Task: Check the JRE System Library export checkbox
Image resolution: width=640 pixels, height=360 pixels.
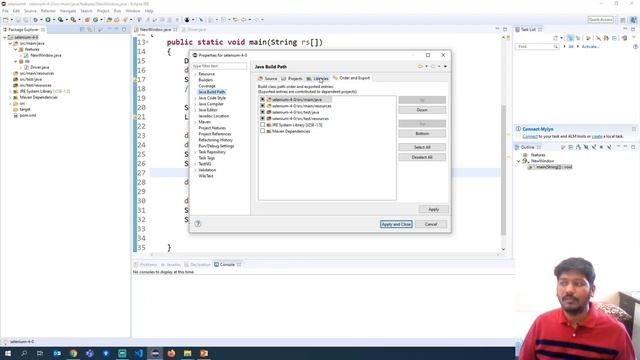Action: click(x=262, y=124)
